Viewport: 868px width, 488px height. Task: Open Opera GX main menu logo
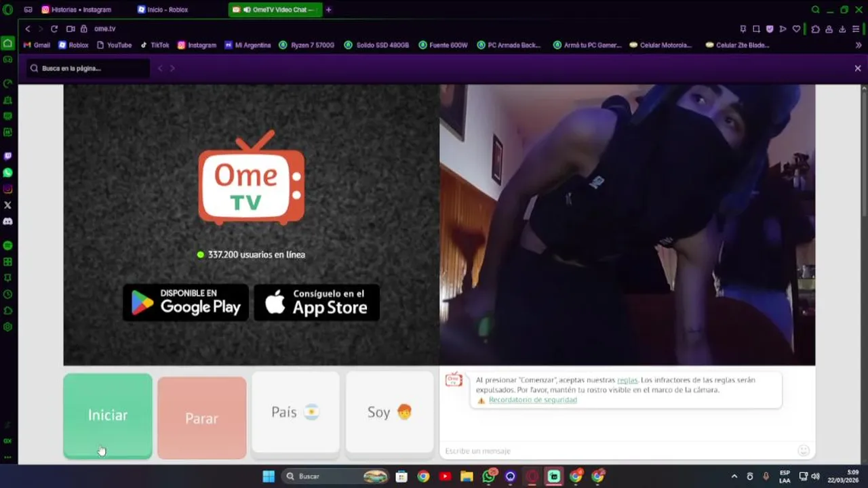coord(8,9)
